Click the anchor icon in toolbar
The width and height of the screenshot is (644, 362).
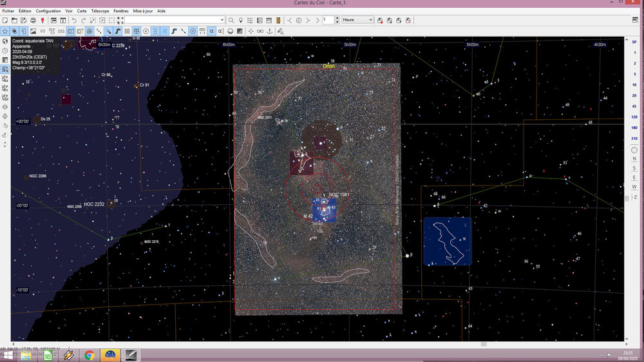pyautogui.click(x=269, y=31)
